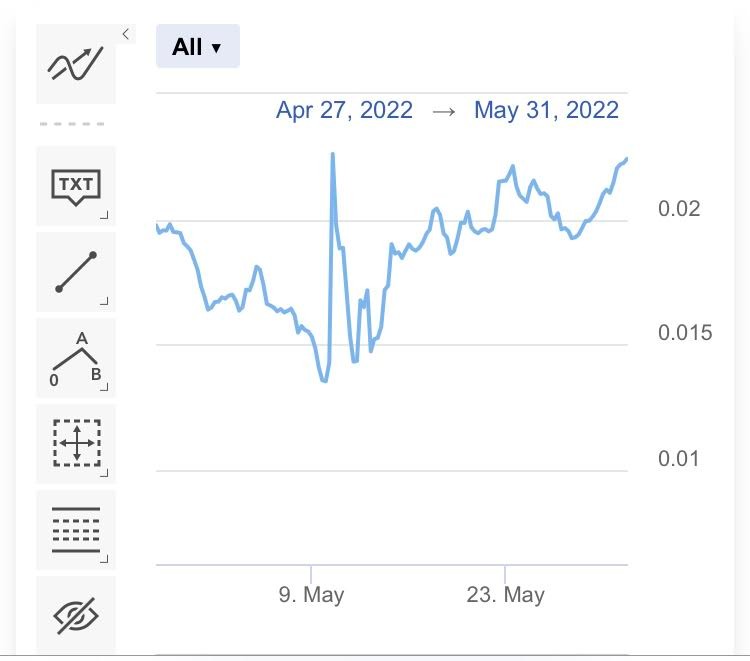
Task: Click the 0.02 y-axis label
Action: 679,209
